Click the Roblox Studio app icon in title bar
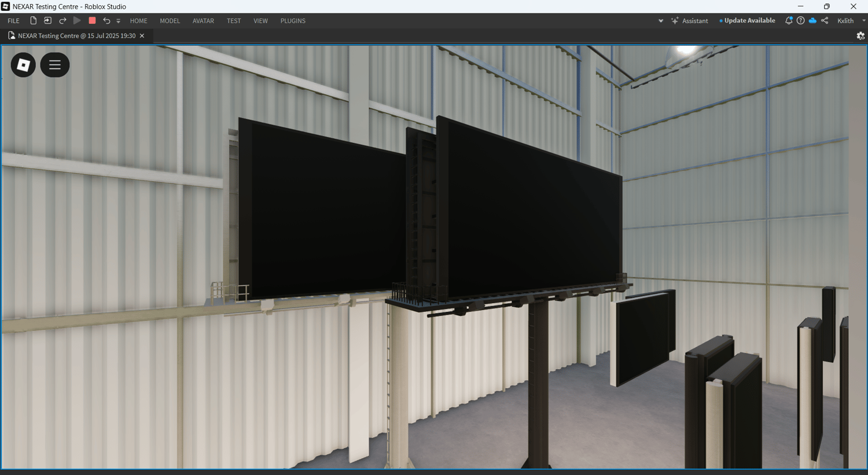This screenshot has height=475, width=868. (x=5, y=6)
